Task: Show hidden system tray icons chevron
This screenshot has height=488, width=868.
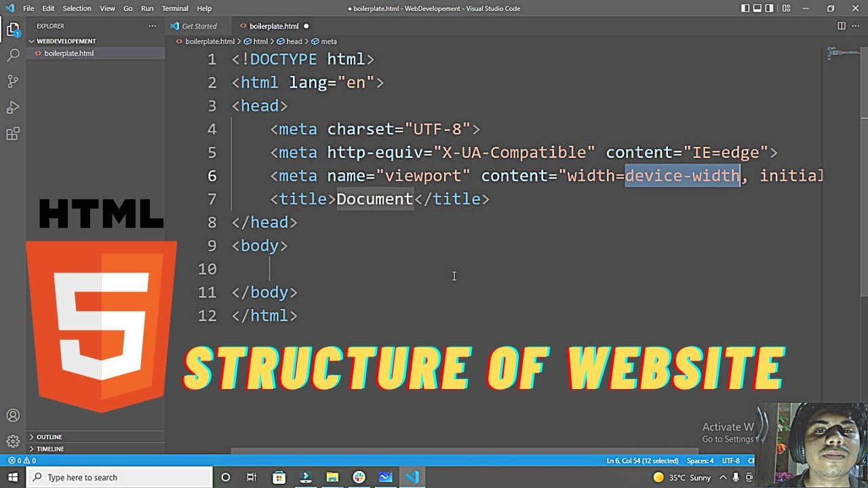Action: point(723,477)
